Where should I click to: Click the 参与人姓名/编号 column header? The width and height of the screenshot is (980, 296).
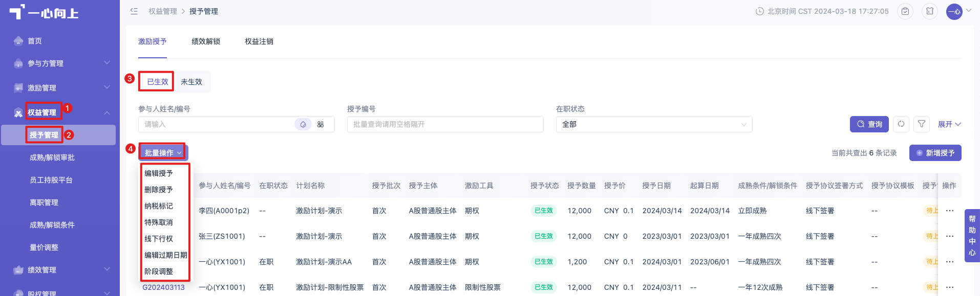tap(225, 186)
